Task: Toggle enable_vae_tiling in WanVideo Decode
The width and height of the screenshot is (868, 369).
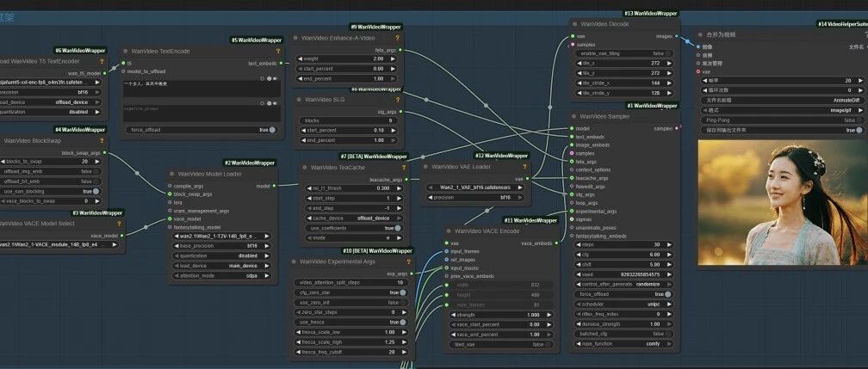Action: [x=623, y=53]
